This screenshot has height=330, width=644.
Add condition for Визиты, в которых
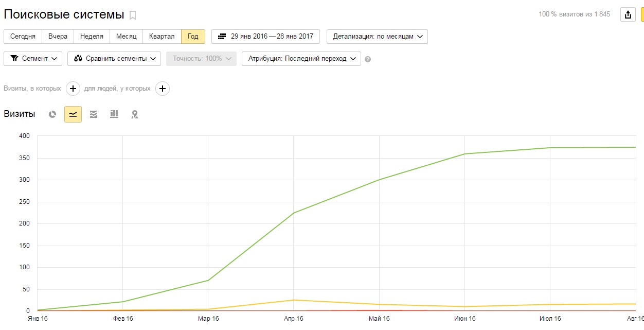click(x=73, y=89)
